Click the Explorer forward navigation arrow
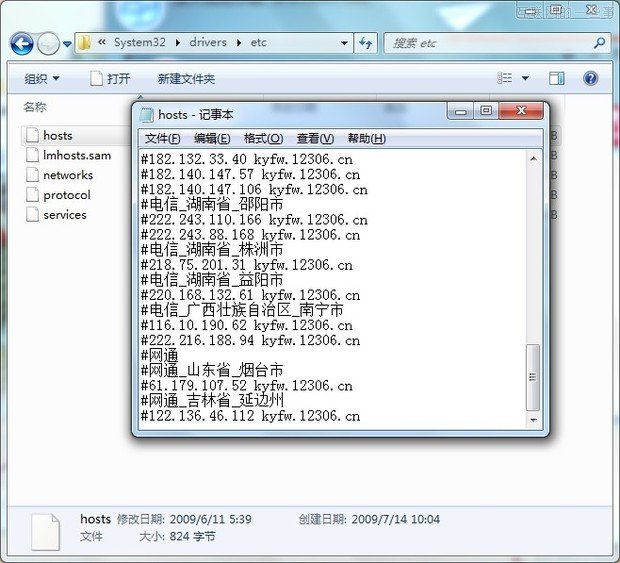The image size is (620, 563). [48, 43]
